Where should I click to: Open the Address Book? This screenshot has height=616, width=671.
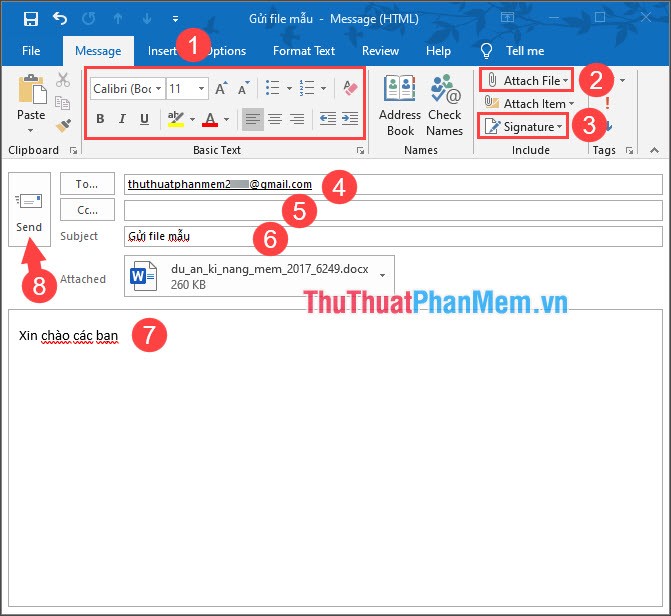[400, 105]
